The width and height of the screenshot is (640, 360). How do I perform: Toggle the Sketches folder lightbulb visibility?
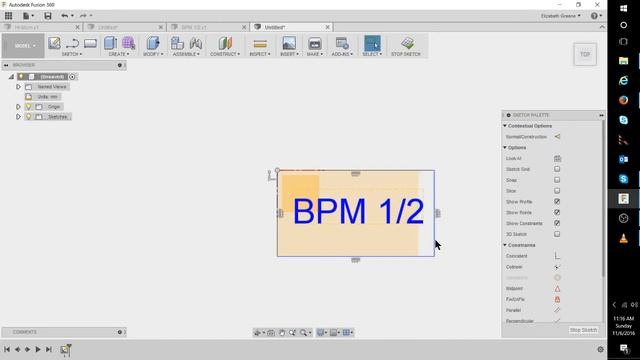pos(28,117)
